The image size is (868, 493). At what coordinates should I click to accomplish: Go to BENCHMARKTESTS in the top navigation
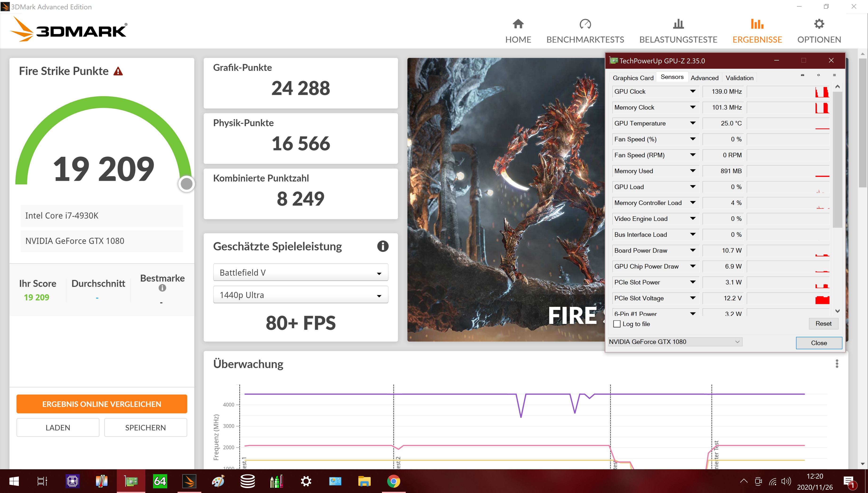click(x=585, y=31)
